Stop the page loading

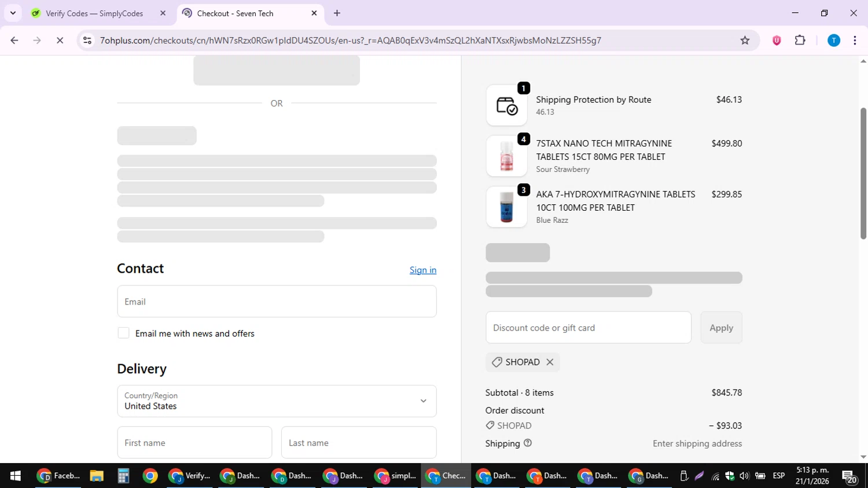coord(60,41)
